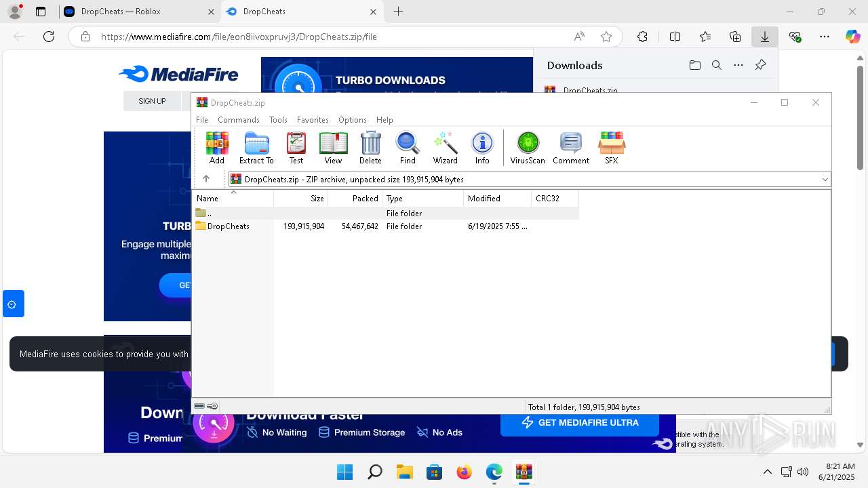Image resolution: width=868 pixels, height=488 pixels.
Task: Open the Tools menu
Action: pyautogui.click(x=278, y=120)
